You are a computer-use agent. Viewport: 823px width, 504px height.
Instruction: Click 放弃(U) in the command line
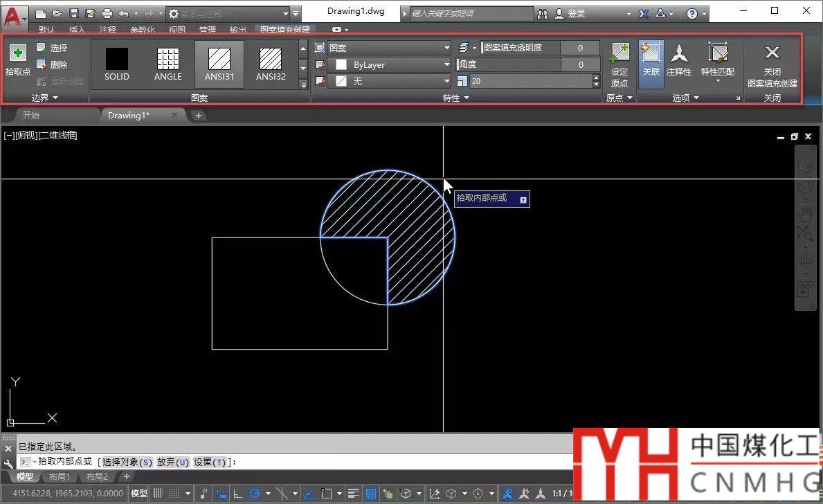pos(172,462)
